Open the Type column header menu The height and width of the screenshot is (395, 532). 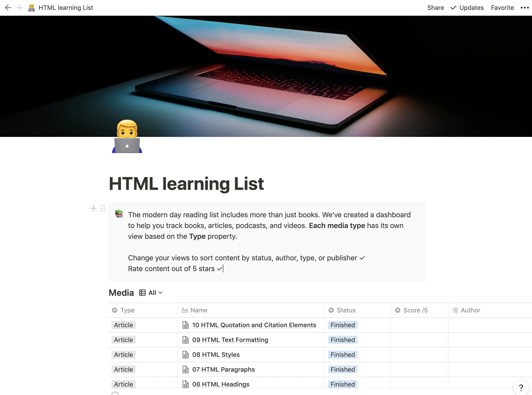coord(127,310)
